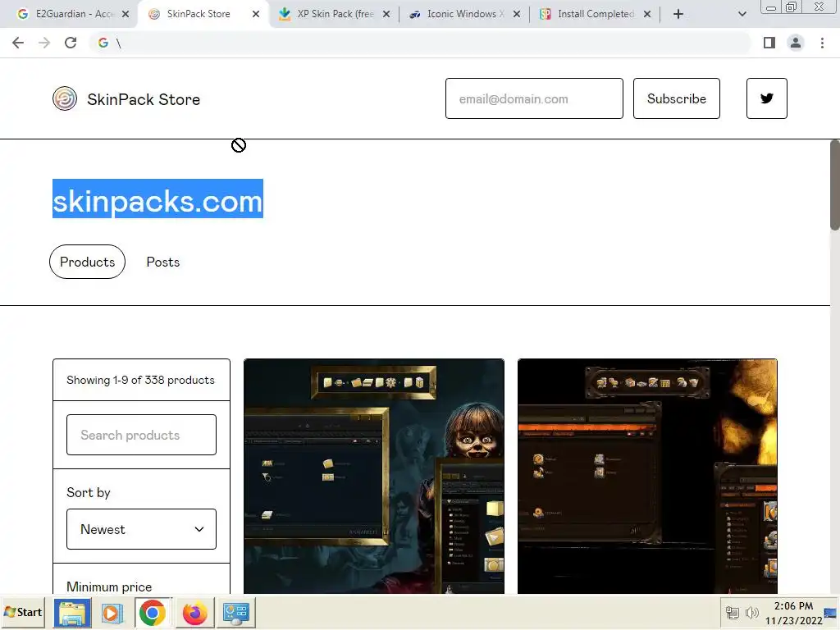Viewport: 840px width, 630px height.
Task: Open the Chrome three-dot menu
Action: click(x=822, y=43)
